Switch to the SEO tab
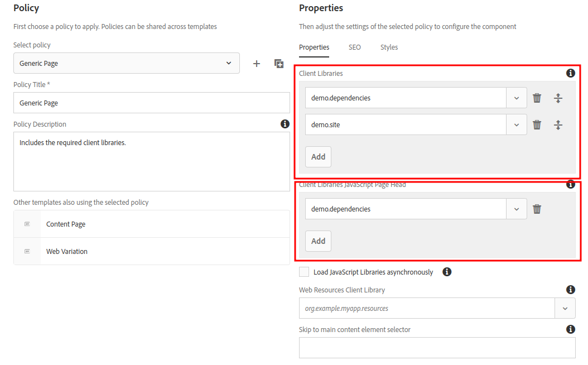588x365 pixels. 355,47
